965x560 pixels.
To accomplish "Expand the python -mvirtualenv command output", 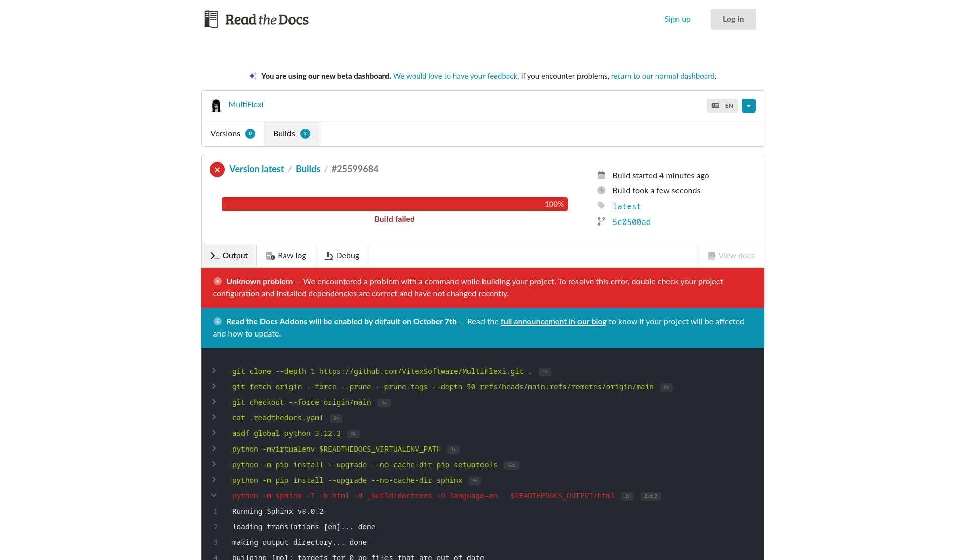I will pos(214,449).
